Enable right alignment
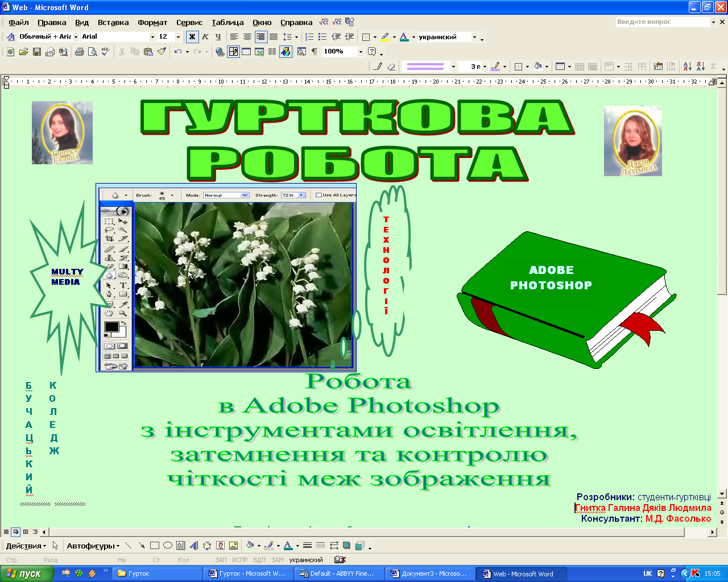 point(260,36)
